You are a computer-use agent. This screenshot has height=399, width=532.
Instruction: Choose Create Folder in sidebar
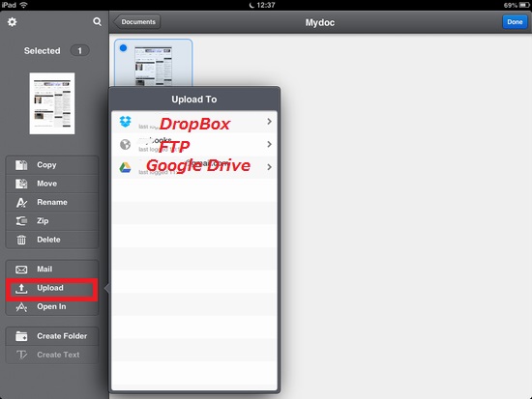point(52,336)
